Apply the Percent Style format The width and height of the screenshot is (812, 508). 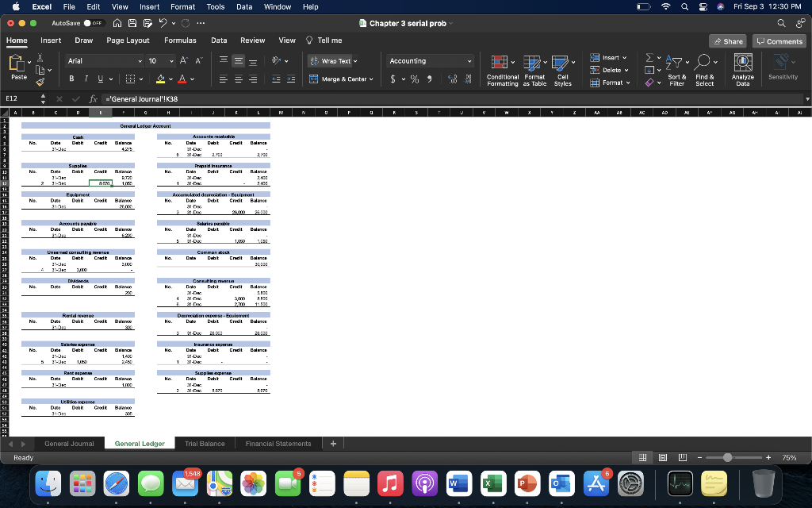[x=415, y=78]
